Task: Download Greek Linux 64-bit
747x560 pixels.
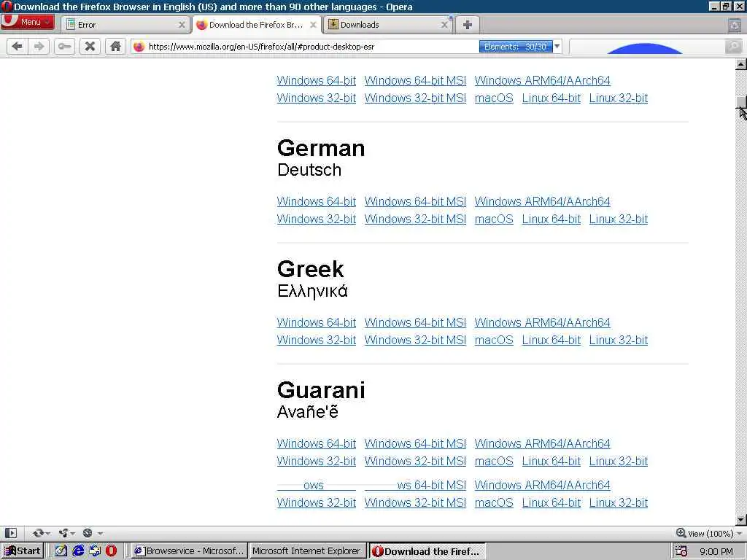Action: click(x=551, y=340)
